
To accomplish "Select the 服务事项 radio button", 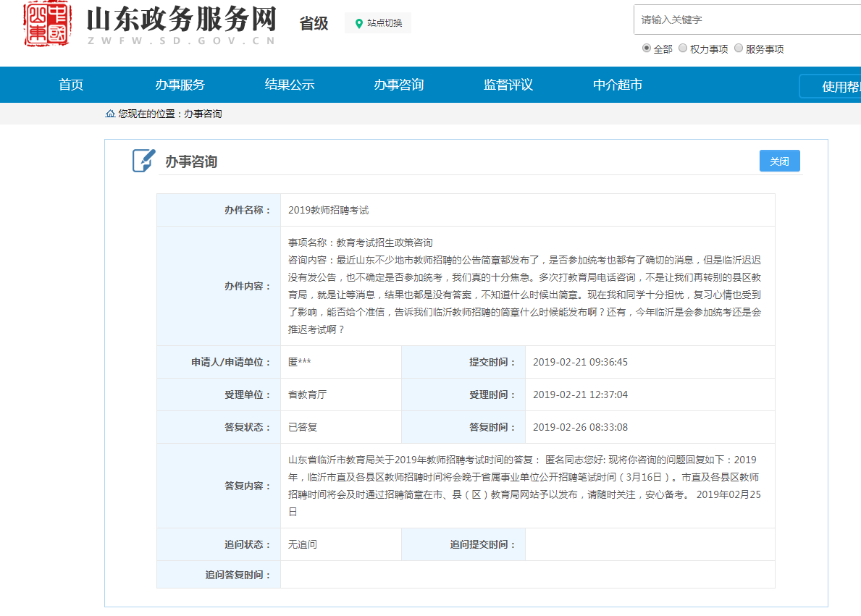I will 739,48.
